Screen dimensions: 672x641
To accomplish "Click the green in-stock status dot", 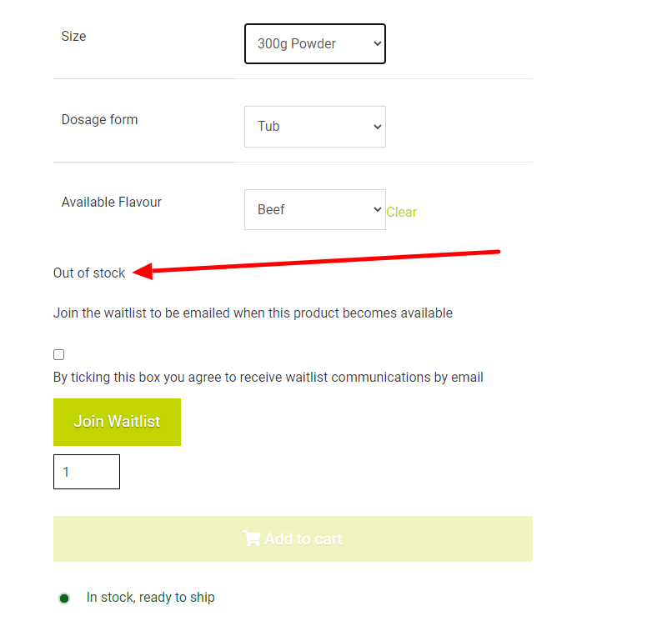I will (64, 598).
